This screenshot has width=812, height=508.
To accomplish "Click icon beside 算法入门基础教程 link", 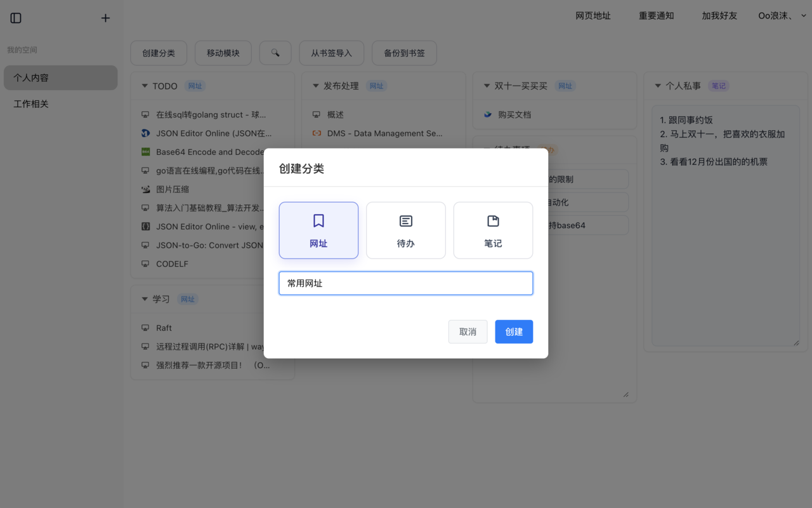I will [x=145, y=208].
